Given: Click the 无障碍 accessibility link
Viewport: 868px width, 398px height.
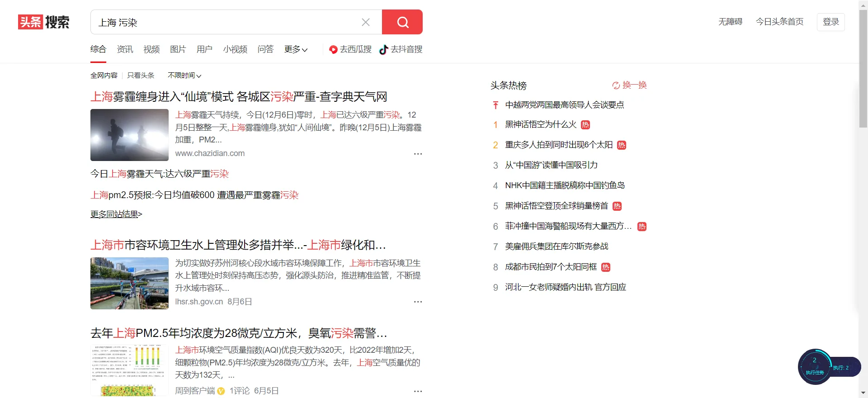Looking at the screenshot, I should (730, 22).
